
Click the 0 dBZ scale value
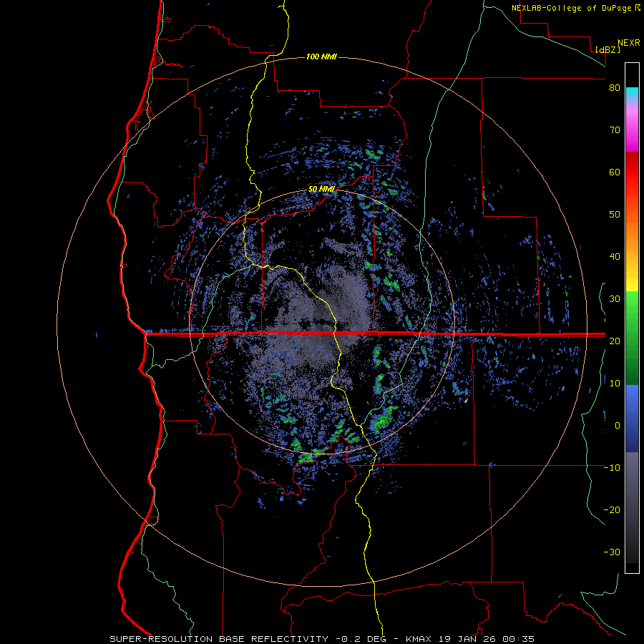click(x=618, y=426)
